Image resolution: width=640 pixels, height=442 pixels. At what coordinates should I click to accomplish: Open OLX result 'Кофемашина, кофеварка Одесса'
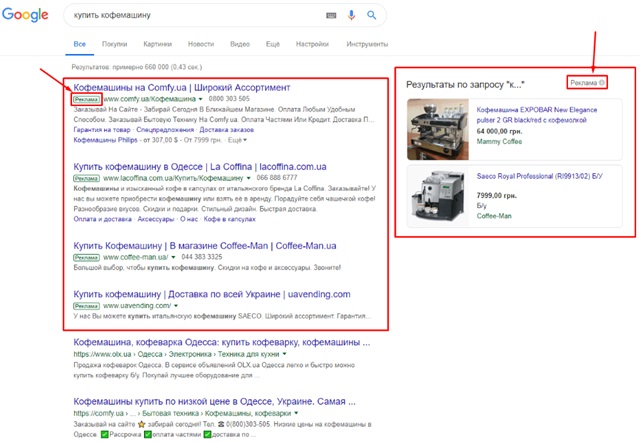coord(222,342)
